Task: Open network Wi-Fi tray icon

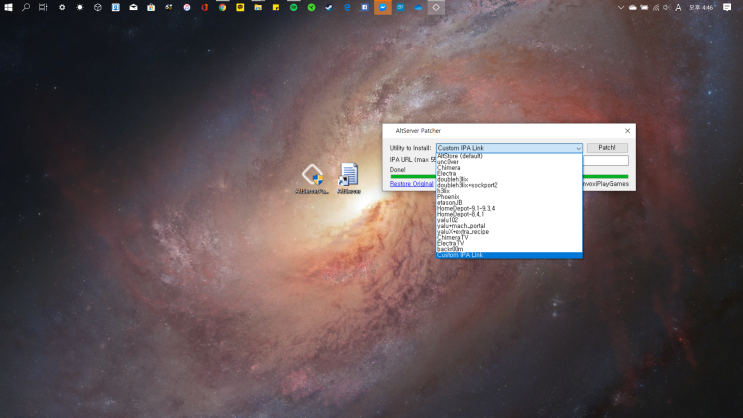Action: 656,8
